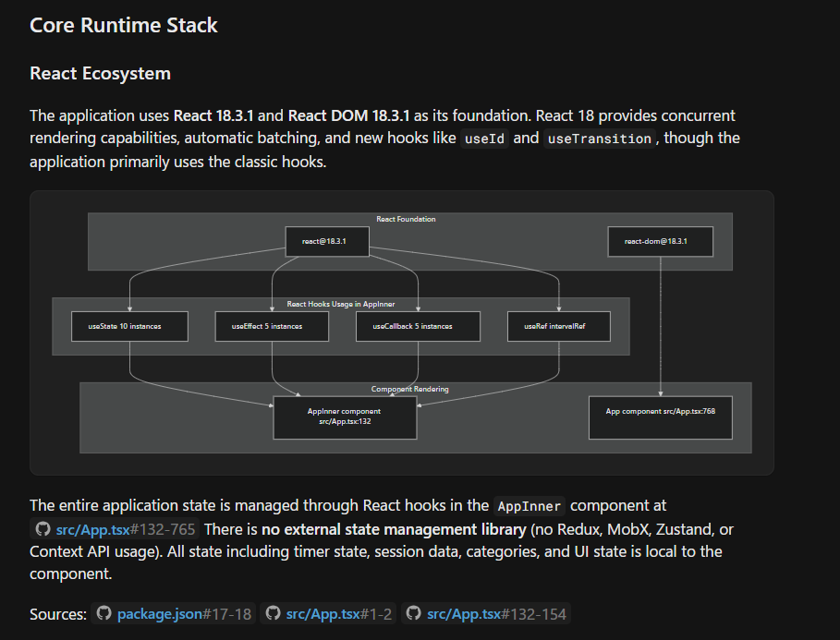The height and width of the screenshot is (640, 840).
Task: Select the App component src/App.tsx:768 node
Action: click(x=660, y=417)
